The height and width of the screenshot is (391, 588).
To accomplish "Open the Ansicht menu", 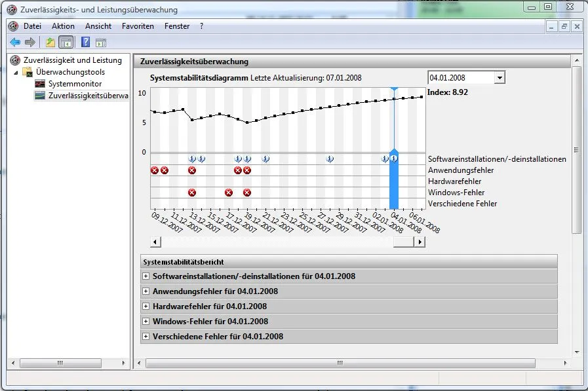I will pos(98,26).
